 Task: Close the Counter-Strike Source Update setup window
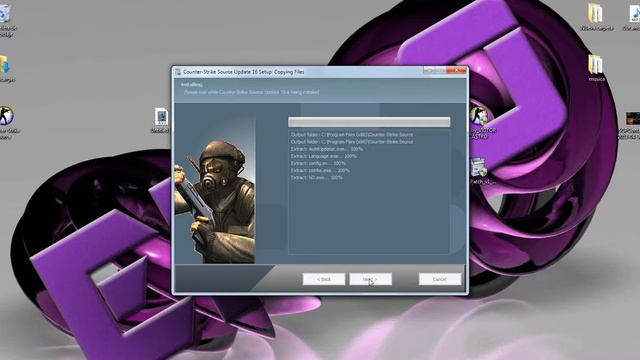coord(457,70)
